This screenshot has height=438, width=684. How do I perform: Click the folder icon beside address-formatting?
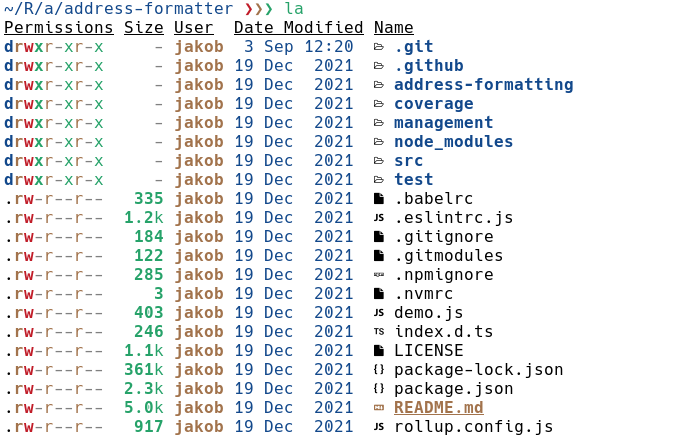pyautogui.click(x=379, y=85)
